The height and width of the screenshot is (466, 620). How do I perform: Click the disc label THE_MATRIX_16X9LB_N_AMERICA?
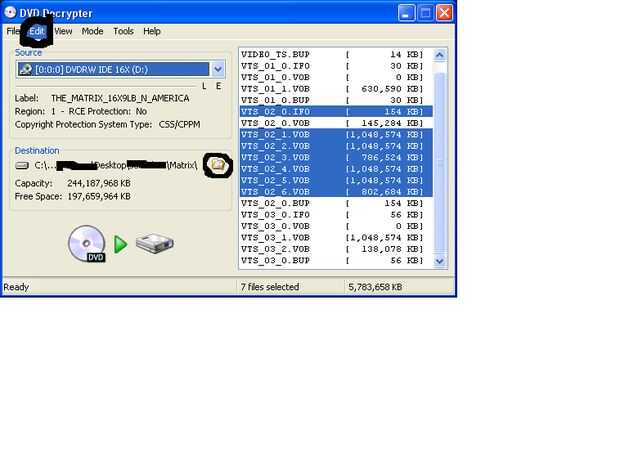point(120,98)
